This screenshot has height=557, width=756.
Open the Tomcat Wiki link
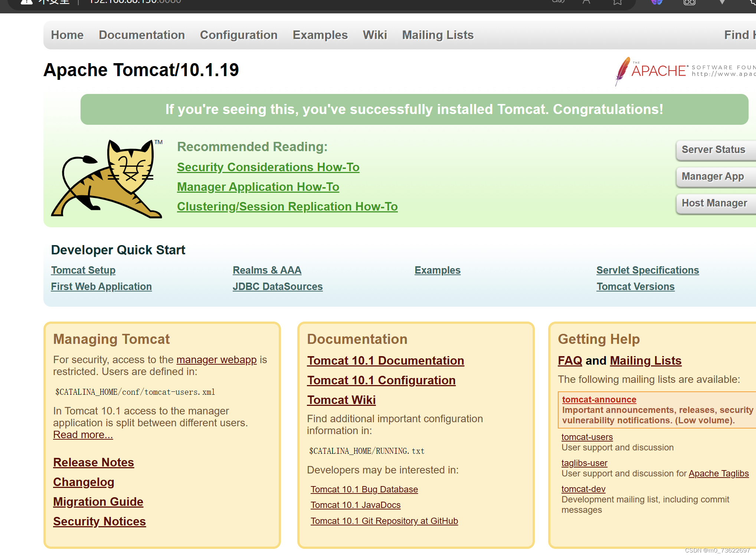[x=341, y=400]
